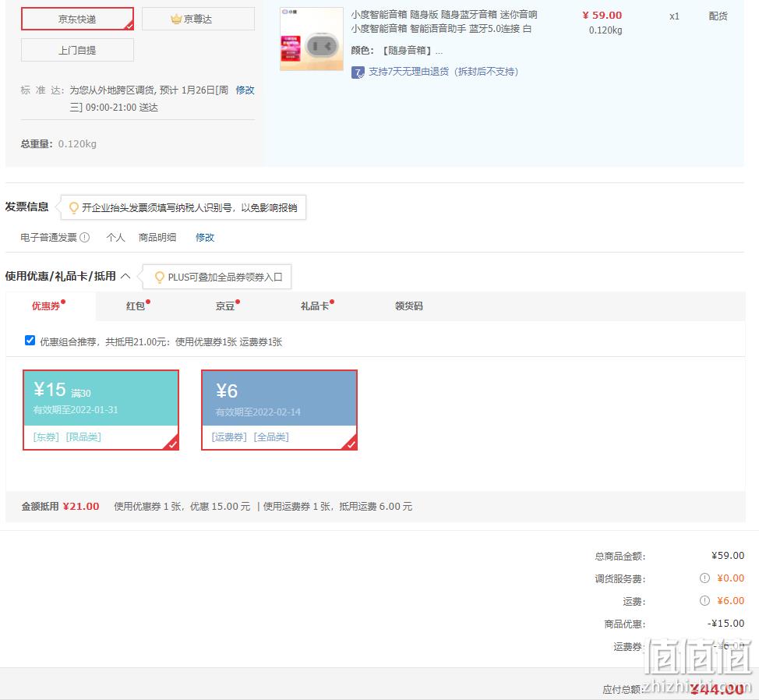759x700 pixels.
Task: Open PLUS可叠加全品券领券入口 link
Action: (225, 278)
